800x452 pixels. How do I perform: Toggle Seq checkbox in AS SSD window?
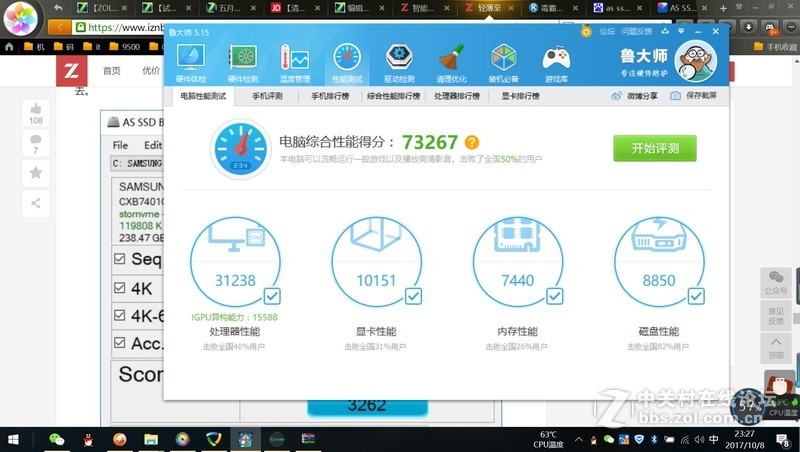click(x=119, y=259)
